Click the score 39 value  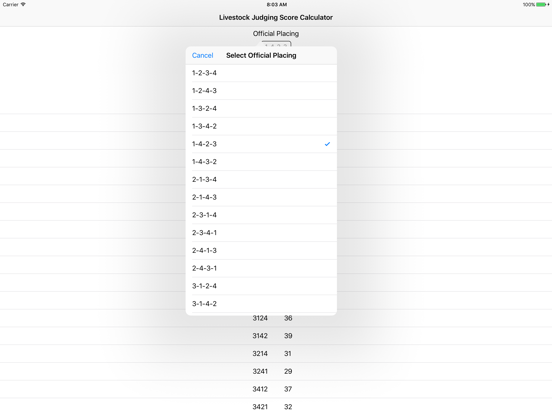point(288,336)
